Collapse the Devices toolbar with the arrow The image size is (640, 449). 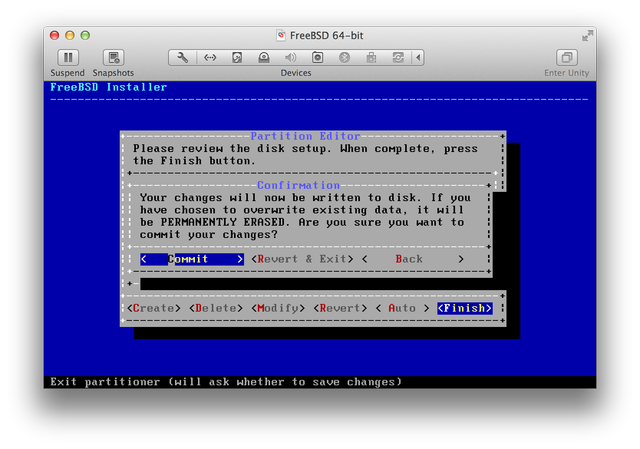pyautogui.click(x=418, y=58)
